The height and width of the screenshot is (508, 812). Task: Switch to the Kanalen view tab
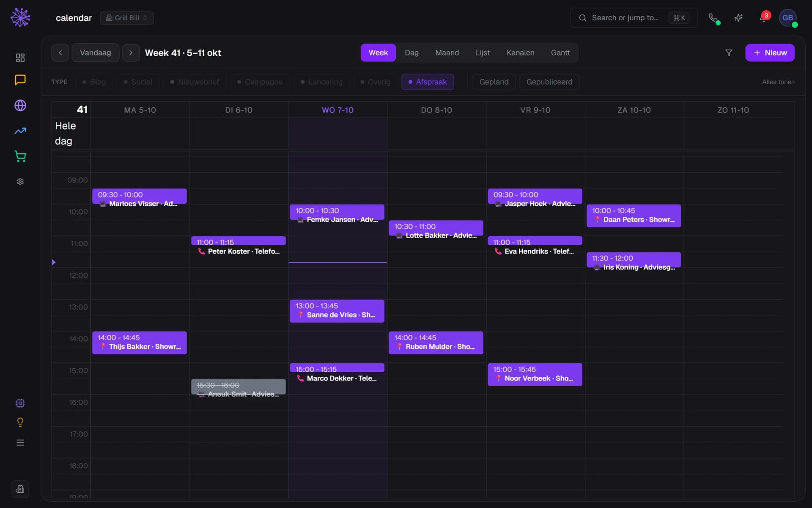[520, 52]
